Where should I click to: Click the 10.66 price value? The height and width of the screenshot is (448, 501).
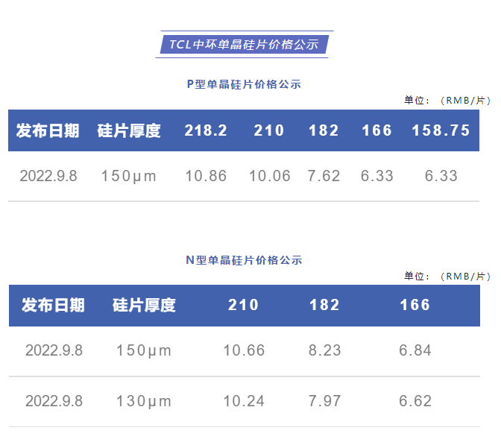[x=244, y=350]
